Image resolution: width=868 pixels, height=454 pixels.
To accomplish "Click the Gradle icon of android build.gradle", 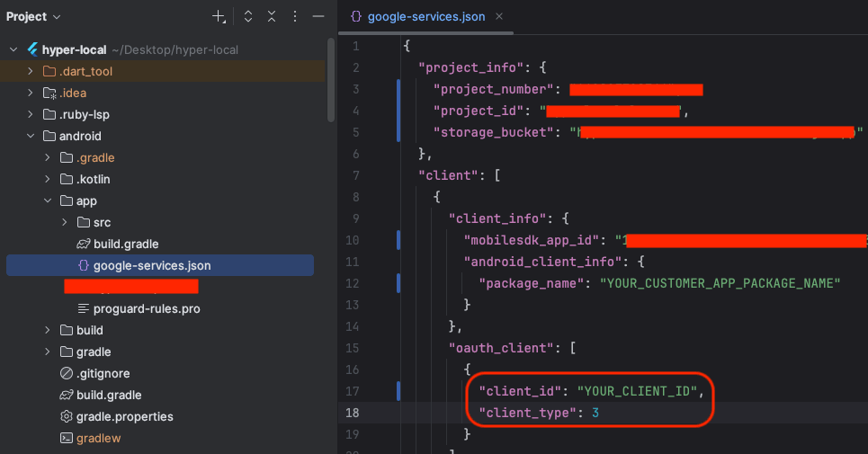I will (67, 395).
